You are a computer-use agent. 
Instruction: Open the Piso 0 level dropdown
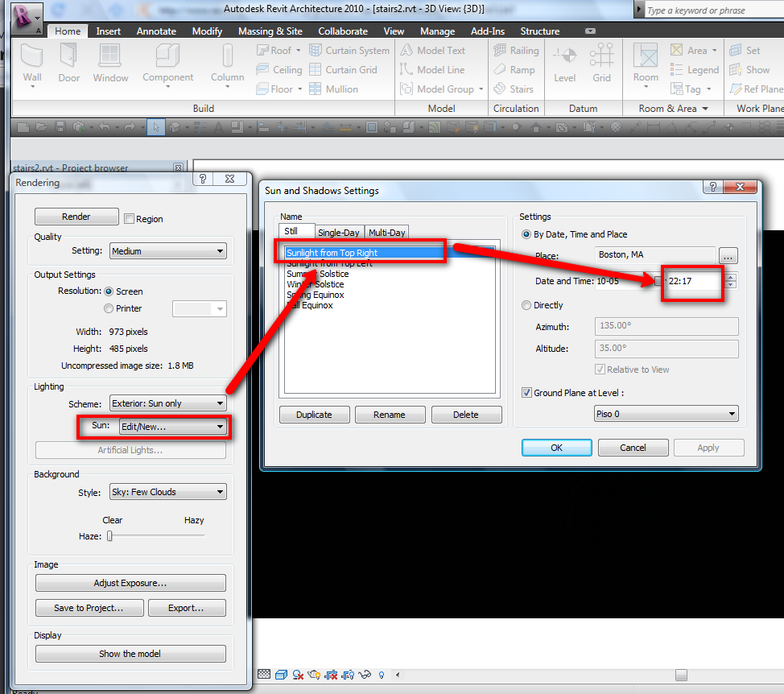(666, 414)
